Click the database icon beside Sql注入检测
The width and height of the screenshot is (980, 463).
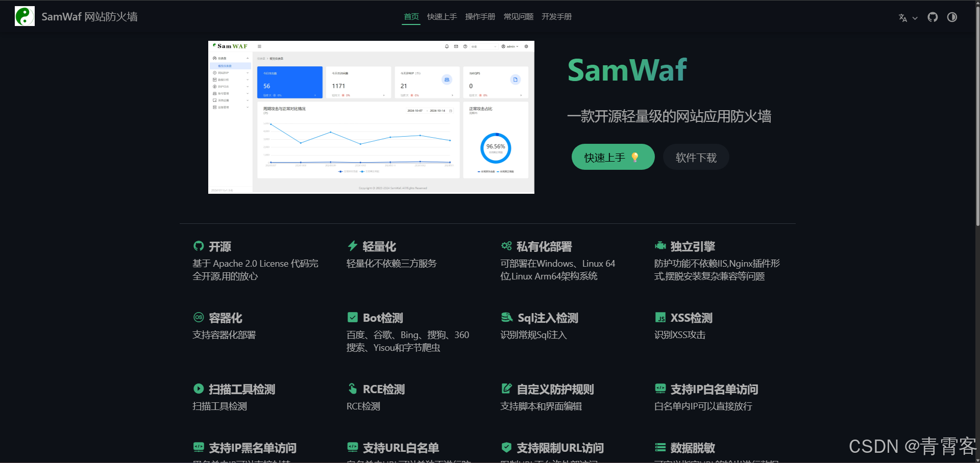point(507,317)
